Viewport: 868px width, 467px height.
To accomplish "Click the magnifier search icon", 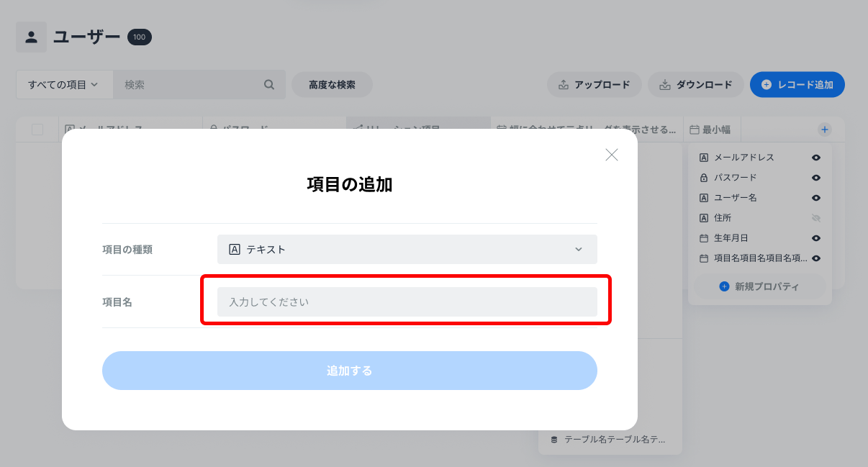I will (x=269, y=85).
